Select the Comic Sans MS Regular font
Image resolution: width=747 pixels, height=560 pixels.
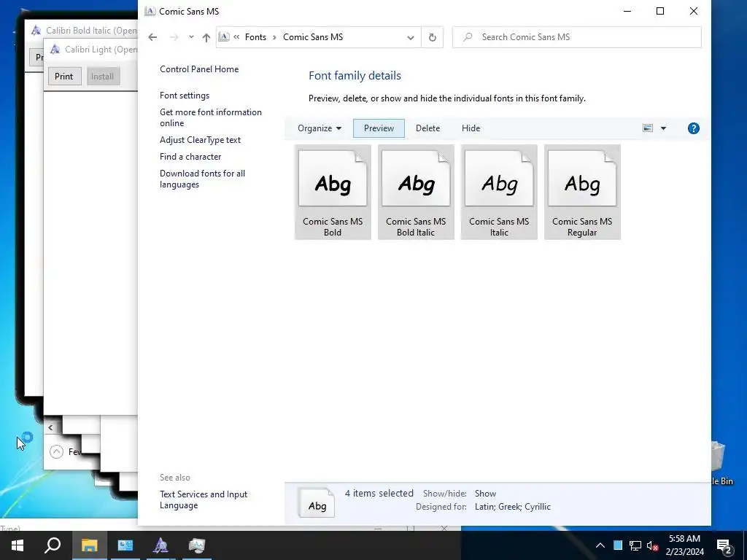click(x=582, y=192)
